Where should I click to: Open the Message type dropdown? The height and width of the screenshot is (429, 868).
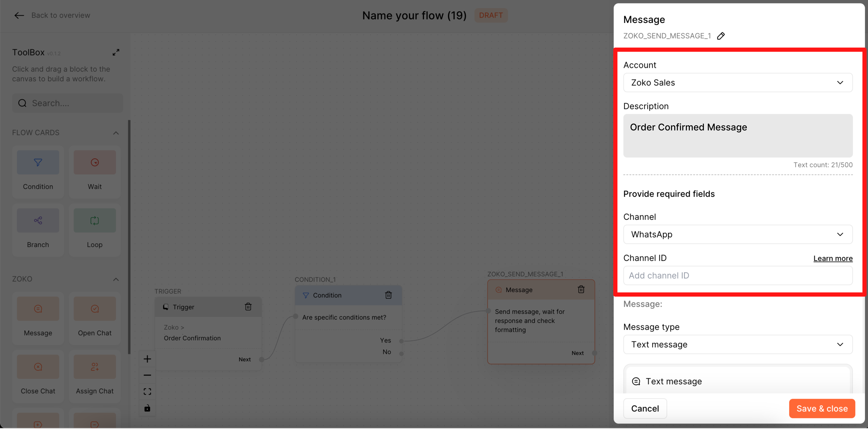(x=738, y=344)
